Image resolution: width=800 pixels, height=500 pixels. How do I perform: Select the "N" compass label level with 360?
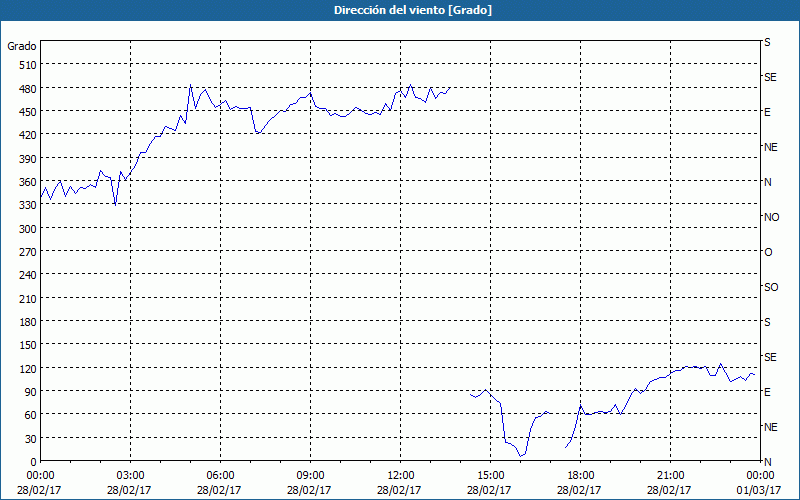pos(768,182)
